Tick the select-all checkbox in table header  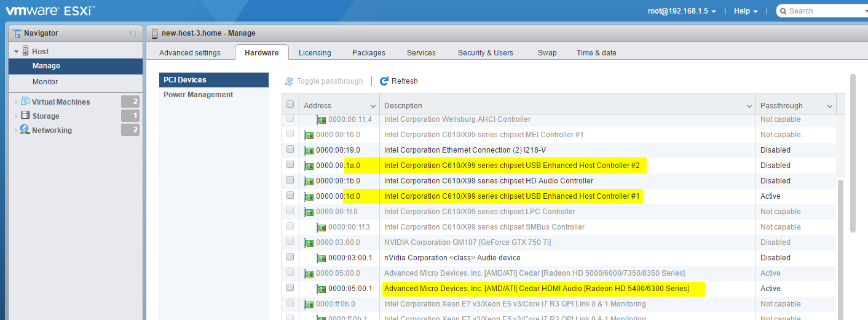(x=290, y=105)
